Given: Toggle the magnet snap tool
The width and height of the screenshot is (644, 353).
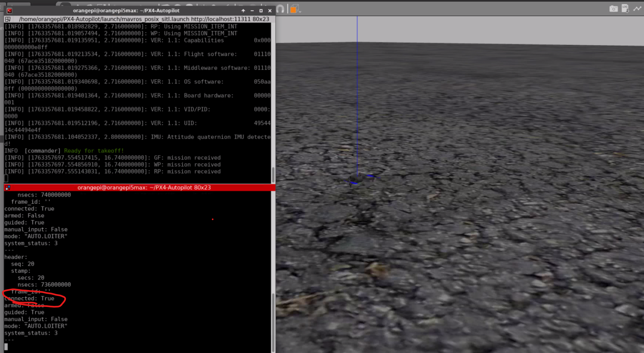Looking at the screenshot, I should pos(280,9).
